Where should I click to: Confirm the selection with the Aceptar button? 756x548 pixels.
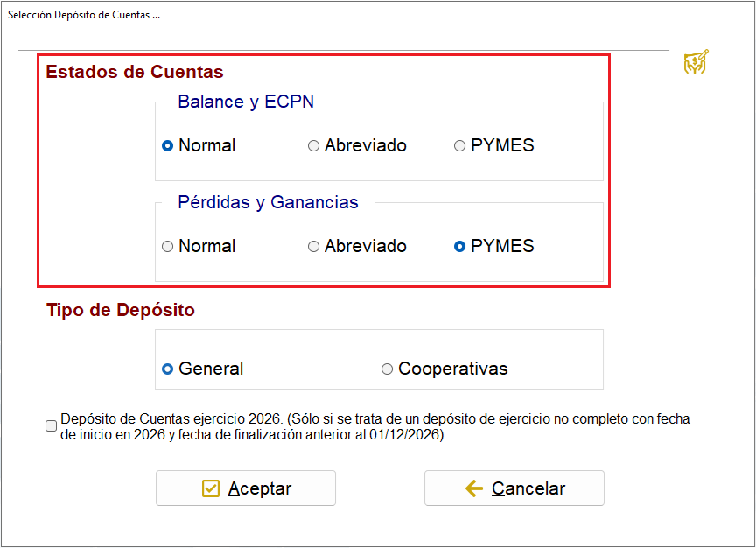246,488
